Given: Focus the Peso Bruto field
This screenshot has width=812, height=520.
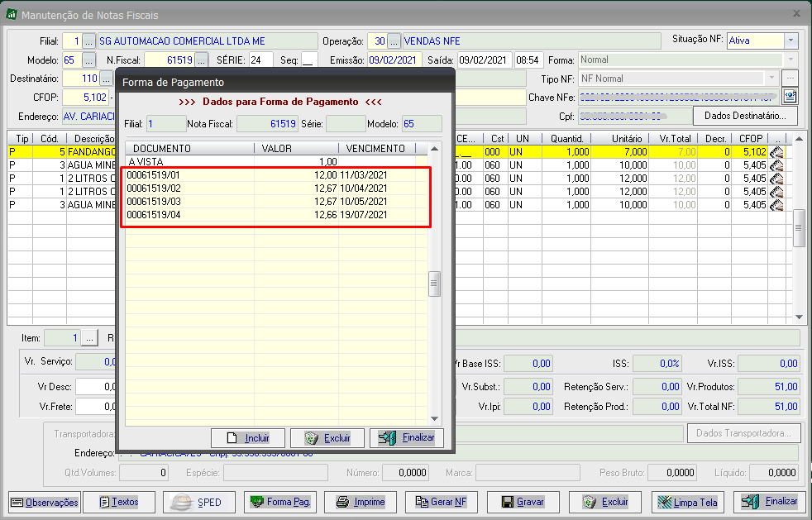Looking at the screenshot, I should coord(671,472).
